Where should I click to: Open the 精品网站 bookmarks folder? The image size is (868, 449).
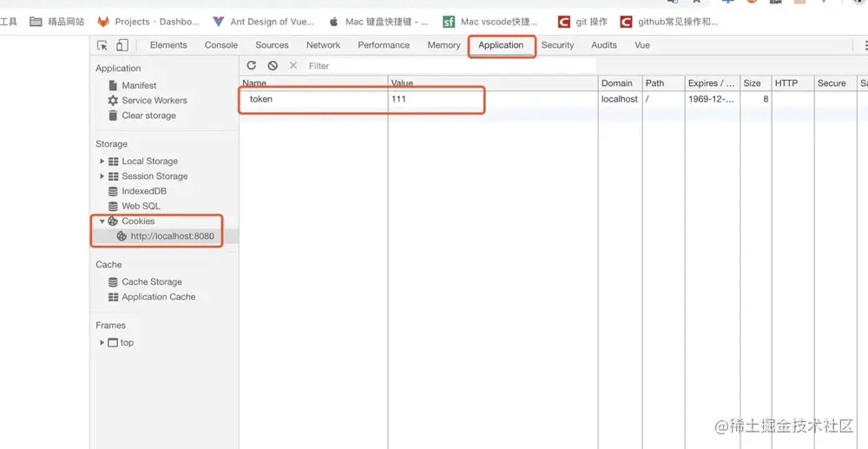tap(57, 22)
